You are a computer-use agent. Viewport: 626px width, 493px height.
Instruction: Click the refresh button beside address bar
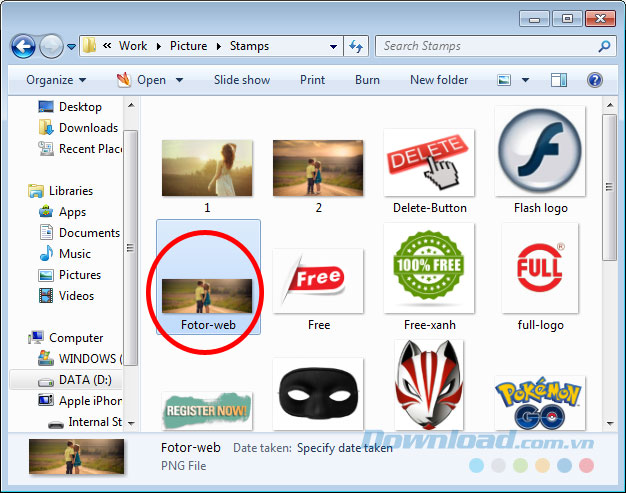pyautogui.click(x=356, y=46)
